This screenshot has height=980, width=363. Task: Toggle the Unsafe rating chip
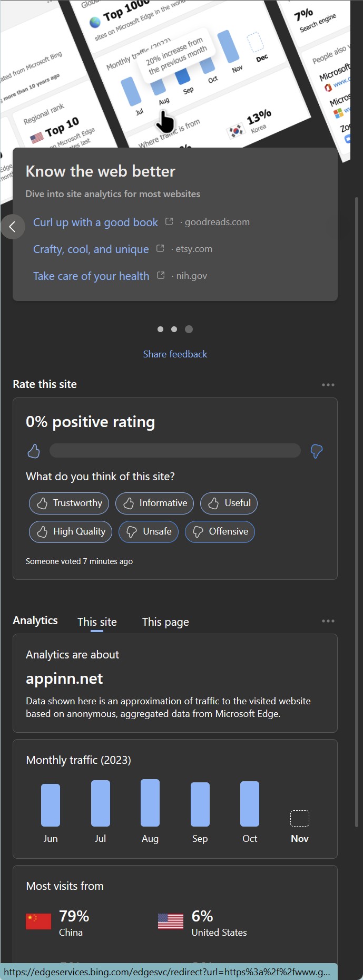click(149, 531)
